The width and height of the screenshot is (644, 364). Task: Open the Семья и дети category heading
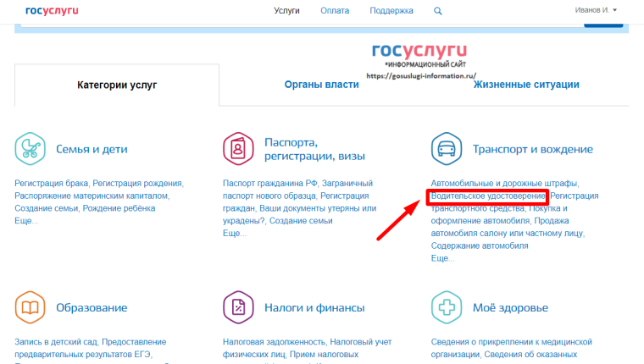coord(92,149)
